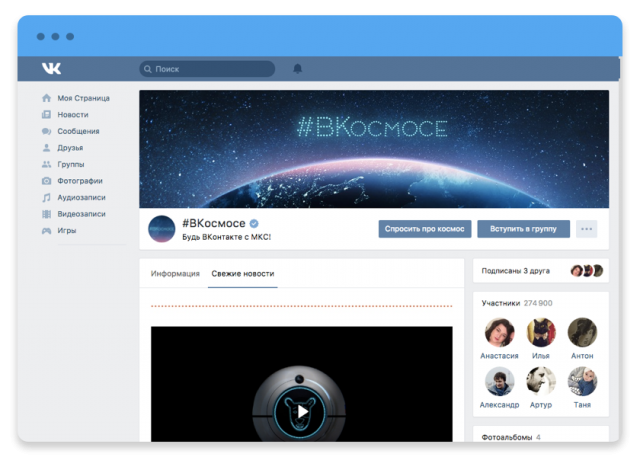640x457 pixels.
Task: Click friends' avatars in Подписаны block
Action: [587, 271]
